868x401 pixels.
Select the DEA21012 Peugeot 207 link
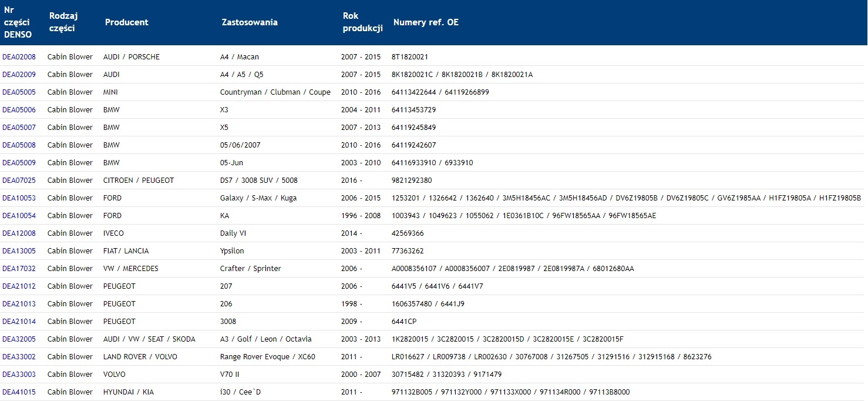point(19,286)
